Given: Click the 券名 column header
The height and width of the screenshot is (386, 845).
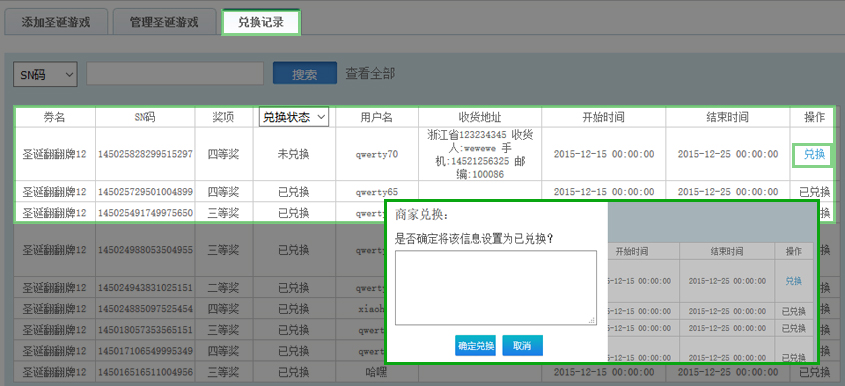Looking at the screenshot, I should pyautogui.click(x=54, y=117).
